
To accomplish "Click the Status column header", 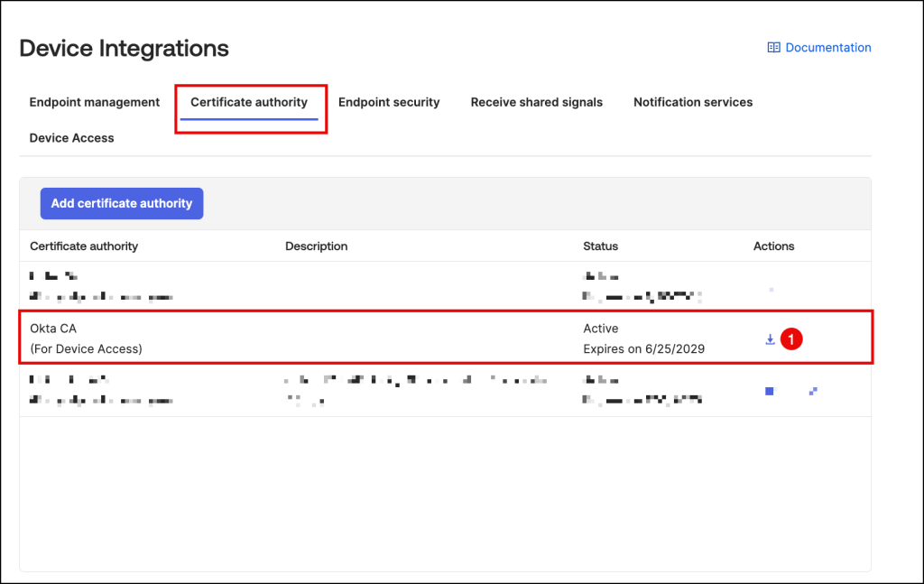I will pos(600,246).
